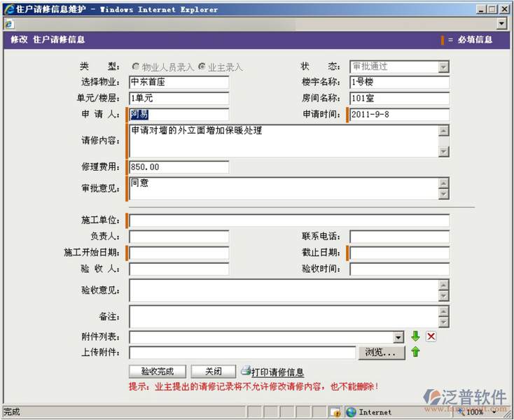
Task: Click the IE page icon in address bar
Action: tap(9, 23)
